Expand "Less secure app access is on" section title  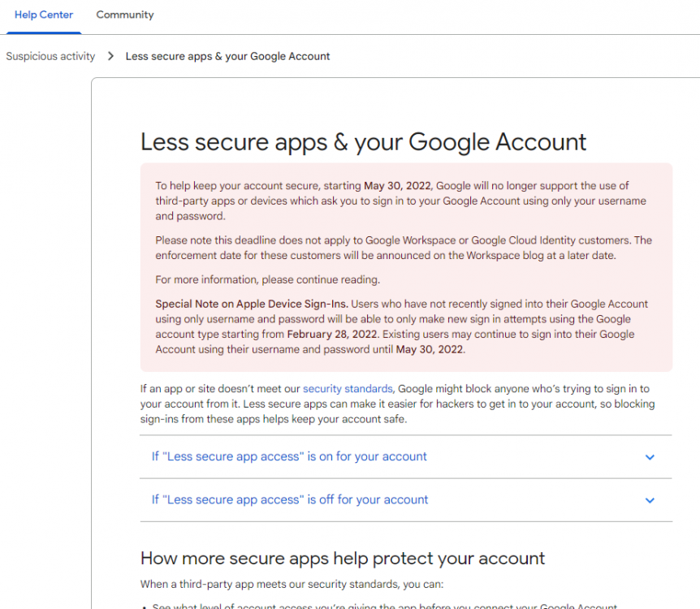click(289, 456)
